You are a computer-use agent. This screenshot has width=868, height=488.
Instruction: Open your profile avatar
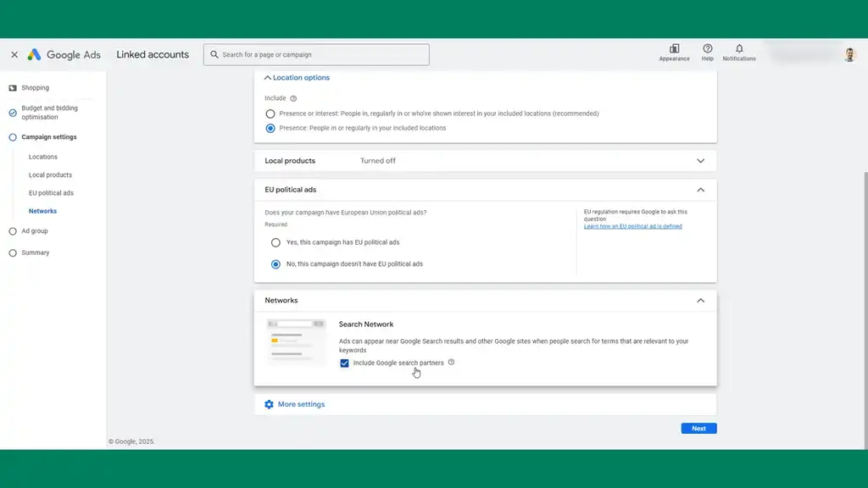[x=850, y=54]
